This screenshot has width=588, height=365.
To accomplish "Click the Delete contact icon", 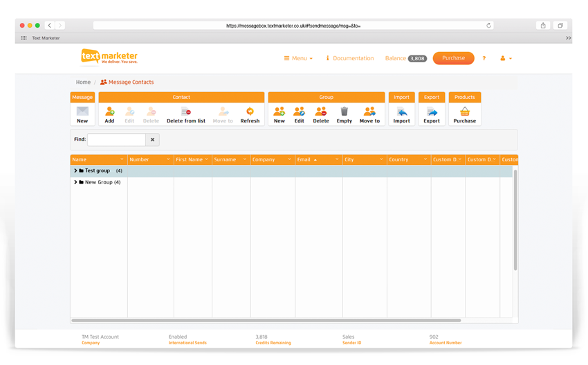I will (151, 111).
